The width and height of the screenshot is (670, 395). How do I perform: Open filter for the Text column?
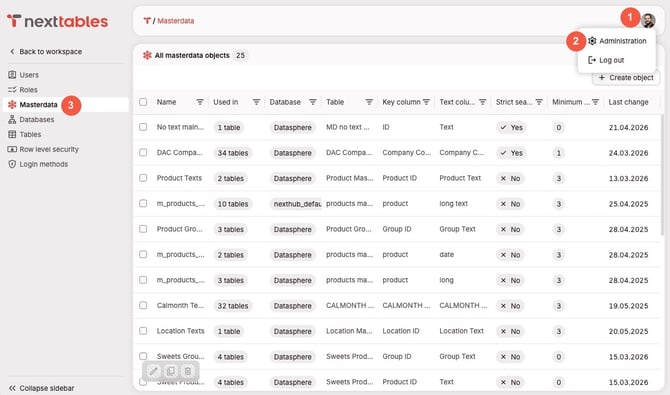482,102
